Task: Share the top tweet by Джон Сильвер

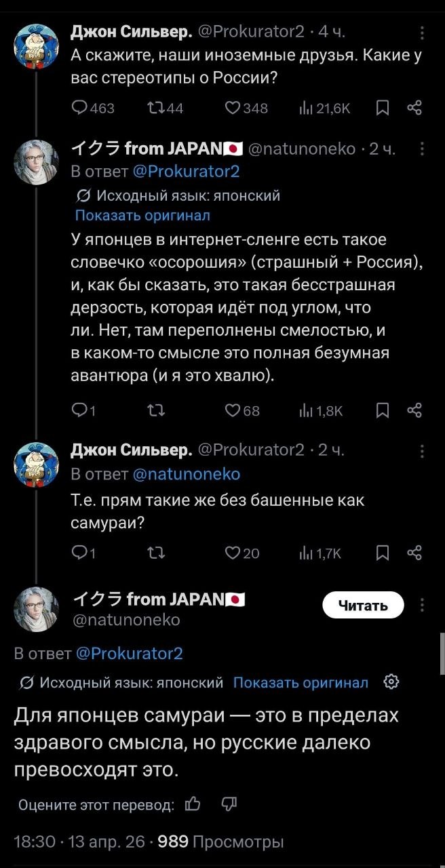Action: (415, 108)
